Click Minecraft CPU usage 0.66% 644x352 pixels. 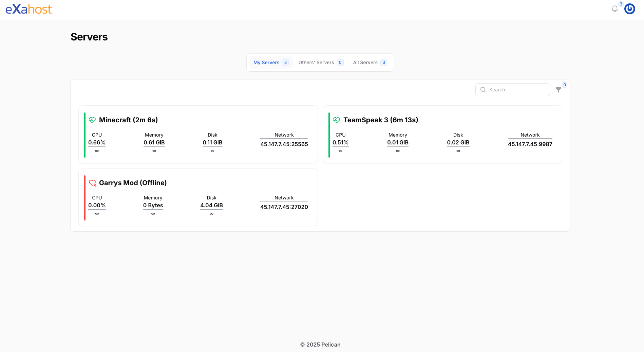coord(97,142)
